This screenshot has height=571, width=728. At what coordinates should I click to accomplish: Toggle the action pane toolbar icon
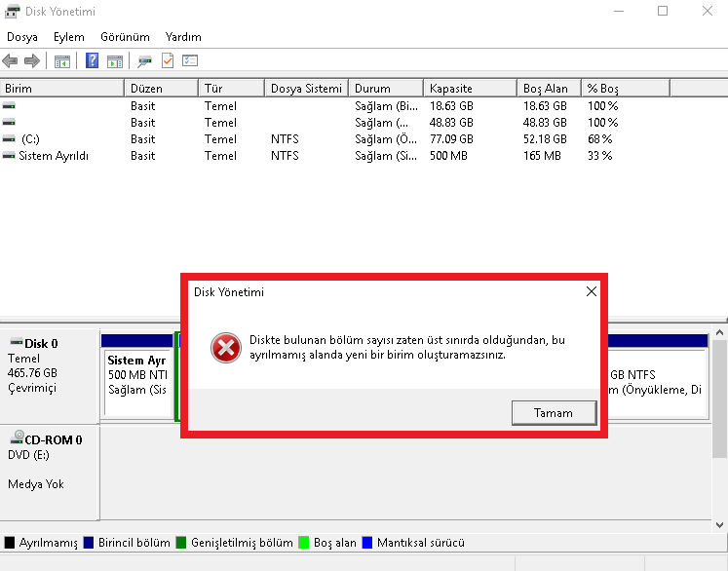tap(115, 60)
